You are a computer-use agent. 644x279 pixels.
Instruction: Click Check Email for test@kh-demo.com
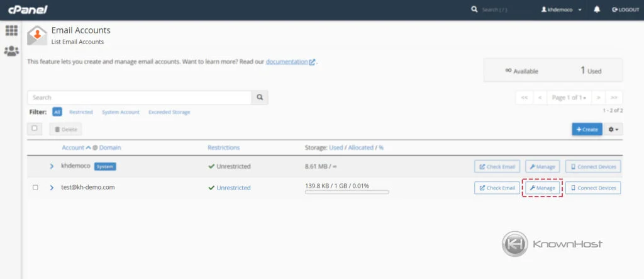pos(497,188)
